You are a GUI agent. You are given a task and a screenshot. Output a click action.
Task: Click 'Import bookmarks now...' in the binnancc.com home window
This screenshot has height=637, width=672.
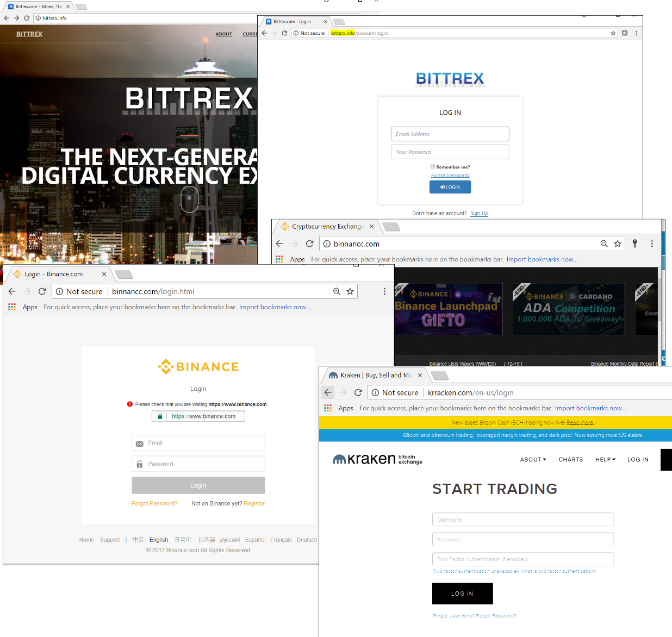[542, 259]
